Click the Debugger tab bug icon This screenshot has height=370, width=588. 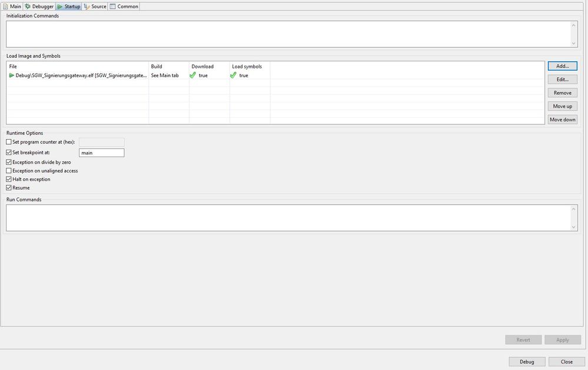(x=28, y=6)
